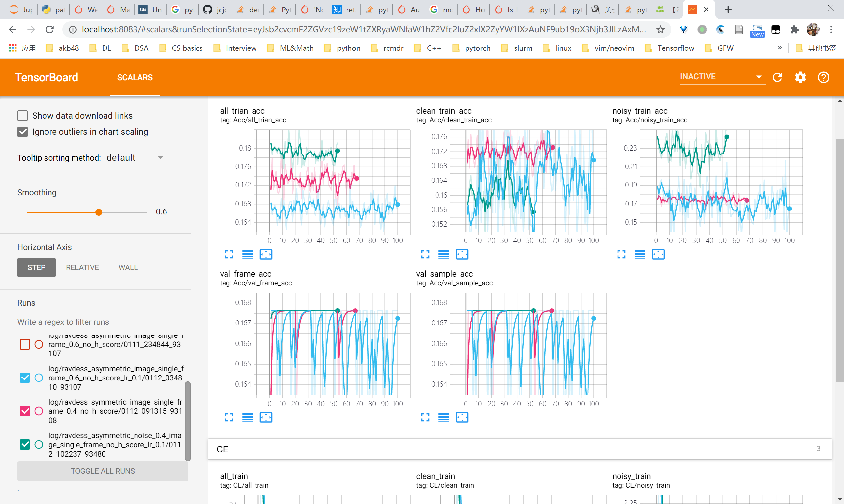The height and width of the screenshot is (504, 844).
Task: Click runs list scrollbar thumb
Action: coord(187,421)
